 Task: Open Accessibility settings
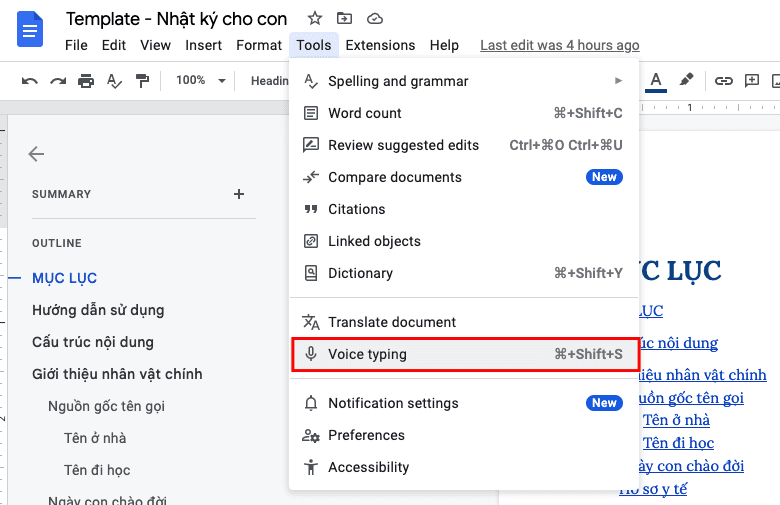tap(464, 467)
